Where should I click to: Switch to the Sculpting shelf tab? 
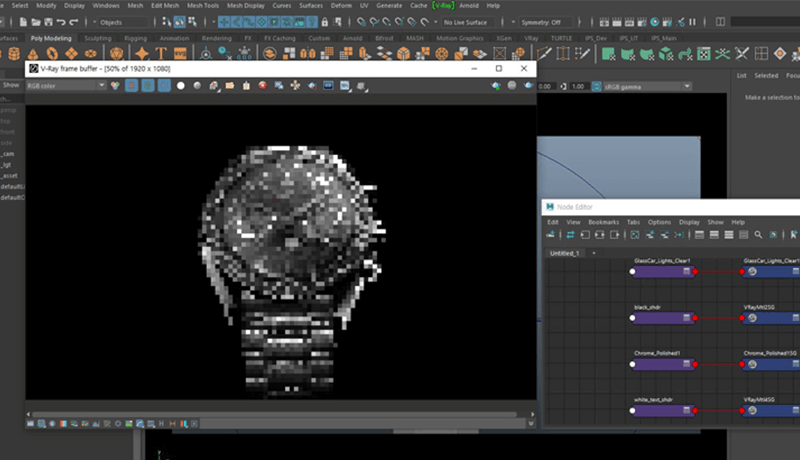pos(97,38)
